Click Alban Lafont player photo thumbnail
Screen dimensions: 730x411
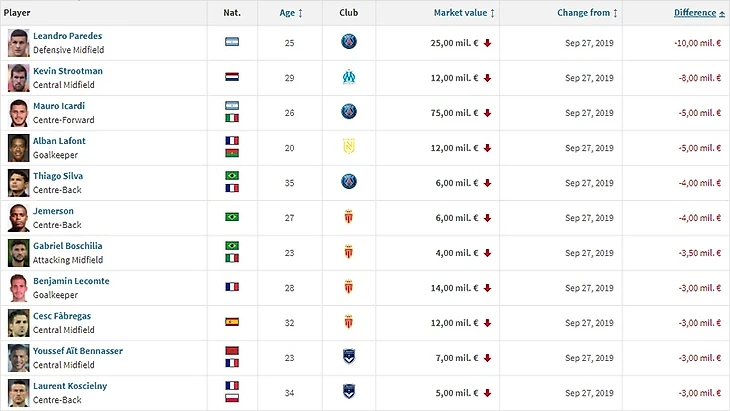(x=17, y=147)
